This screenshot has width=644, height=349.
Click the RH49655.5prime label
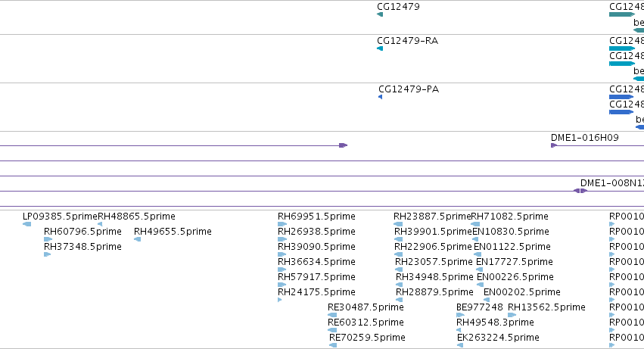(x=173, y=232)
